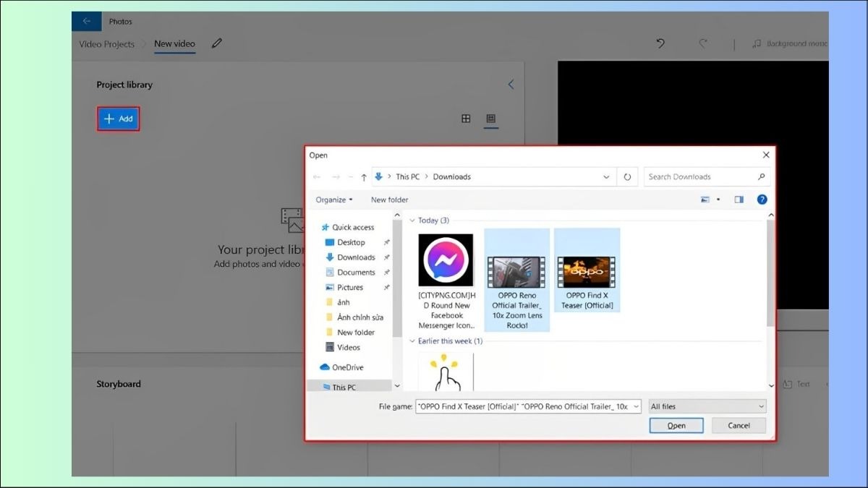Go forward in the Open dialog
This screenshot has width=868, height=488.
[336, 176]
